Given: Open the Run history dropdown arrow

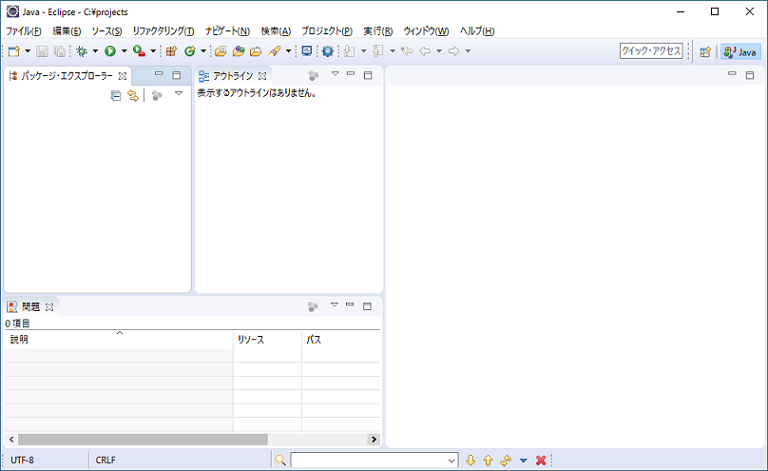Looking at the screenshot, I should click(124, 51).
